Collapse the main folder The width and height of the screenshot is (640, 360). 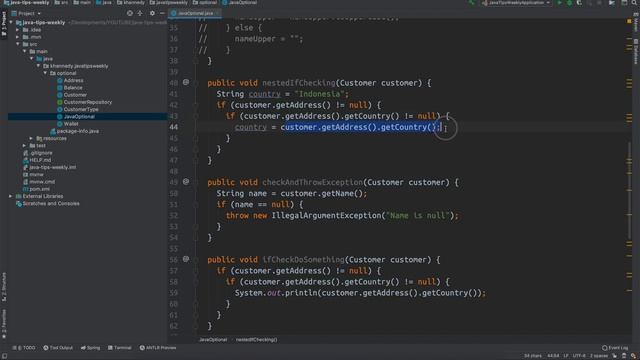tap(24, 51)
